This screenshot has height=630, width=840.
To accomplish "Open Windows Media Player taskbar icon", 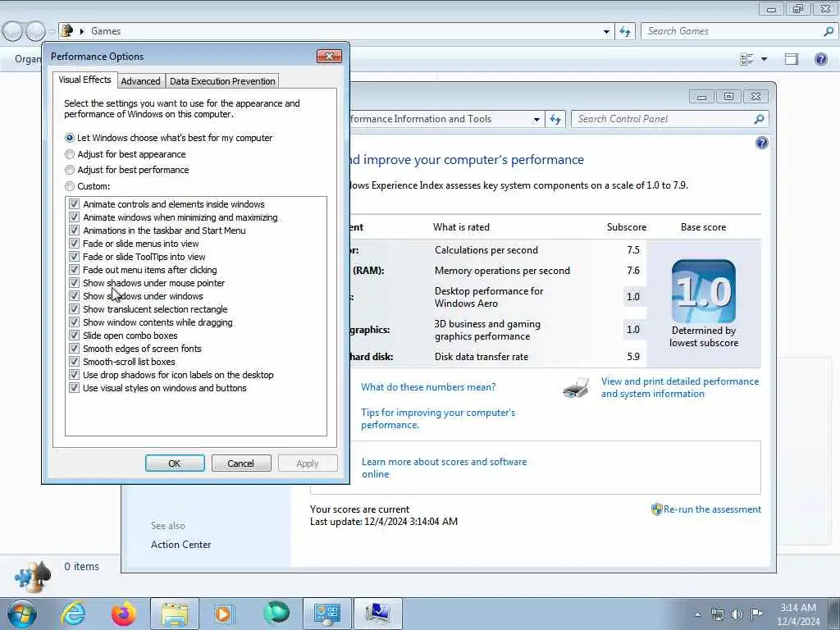I will point(224,614).
